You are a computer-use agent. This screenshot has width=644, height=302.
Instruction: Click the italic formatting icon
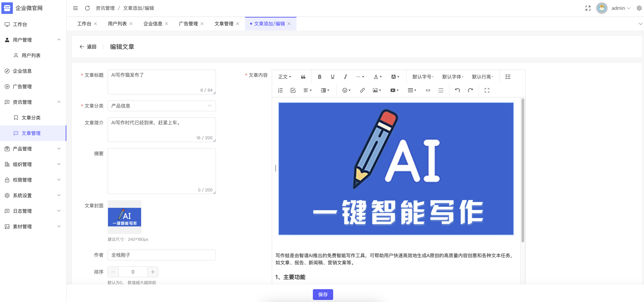click(x=345, y=77)
